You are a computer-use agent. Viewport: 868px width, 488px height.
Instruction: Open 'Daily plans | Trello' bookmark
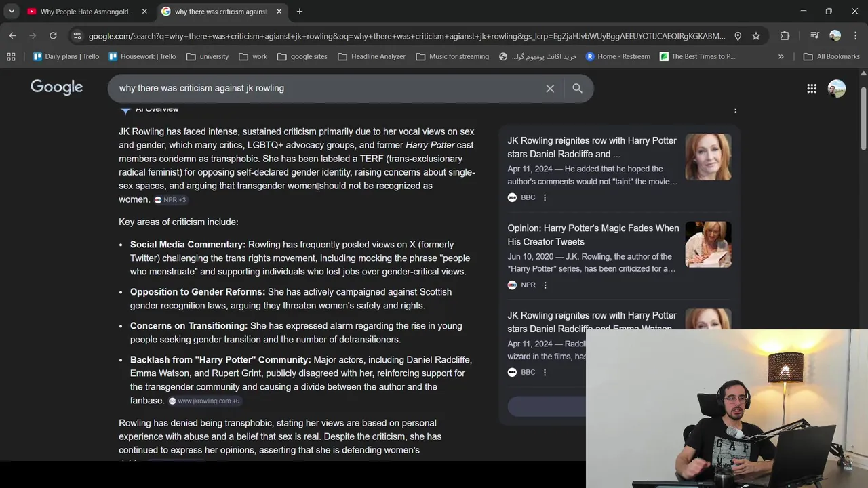tap(66, 56)
